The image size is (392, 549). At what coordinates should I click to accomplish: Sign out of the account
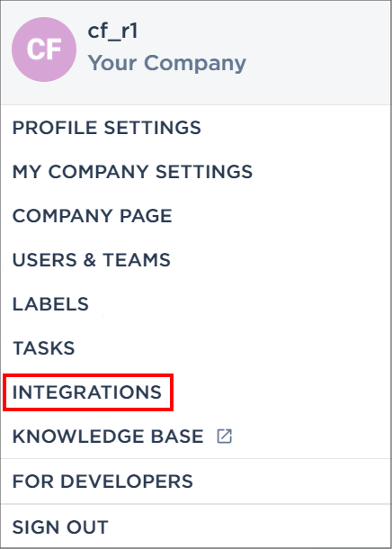pos(60,527)
